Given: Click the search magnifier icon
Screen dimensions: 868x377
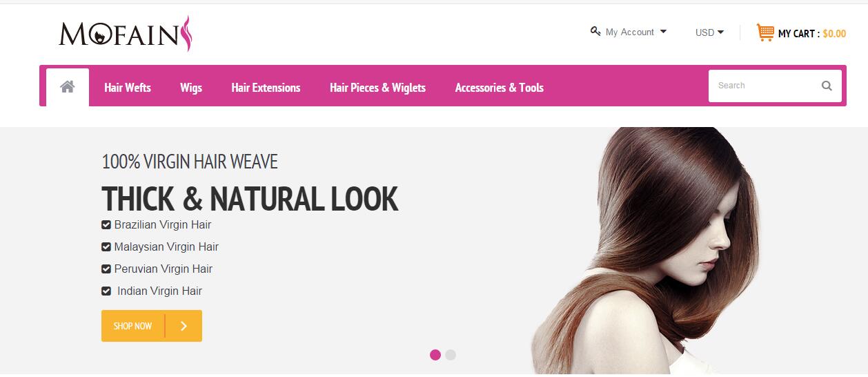Looking at the screenshot, I should [x=827, y=86].
